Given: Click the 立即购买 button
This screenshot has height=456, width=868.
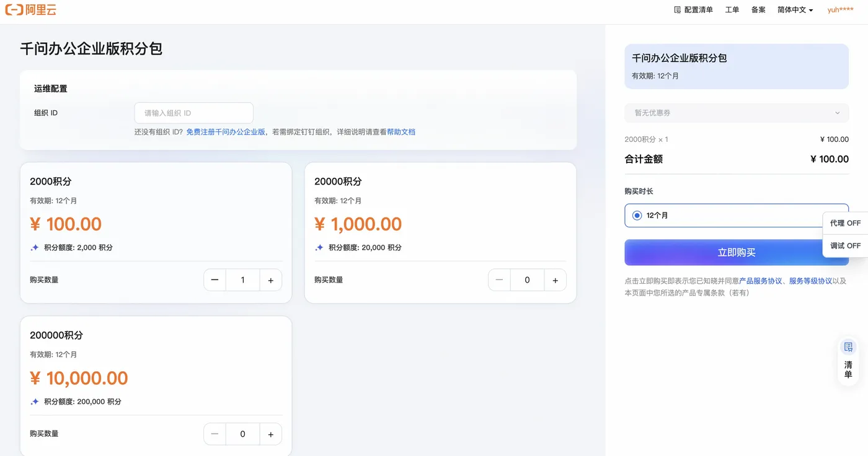Looking at the screenshot, I should [x=737, y=253].
